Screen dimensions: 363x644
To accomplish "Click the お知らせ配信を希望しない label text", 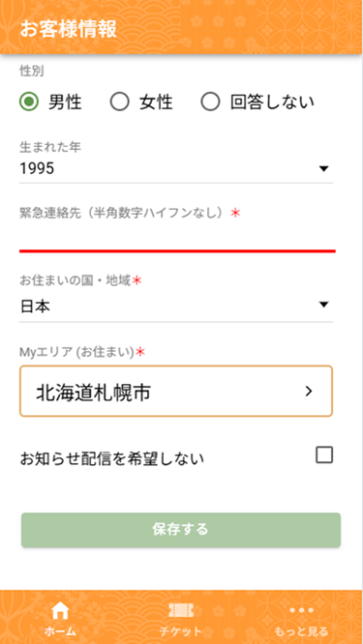I will tap(112, 458).
